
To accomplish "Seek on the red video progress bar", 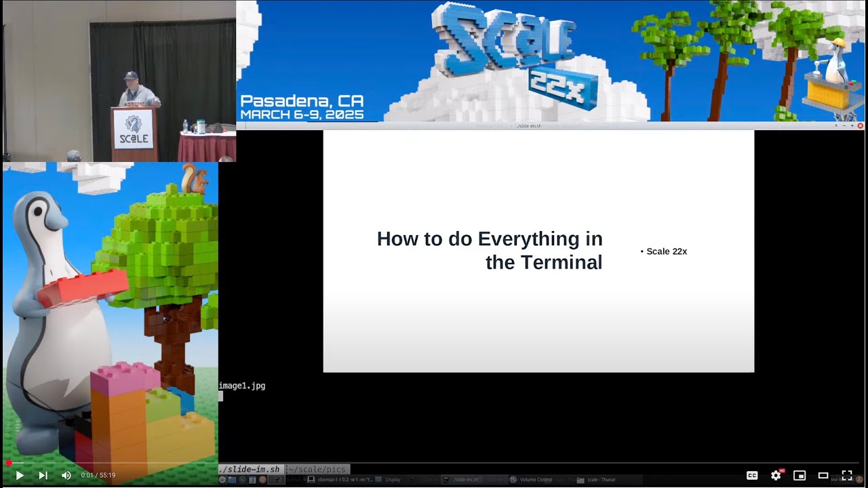I will coord(434,463).
